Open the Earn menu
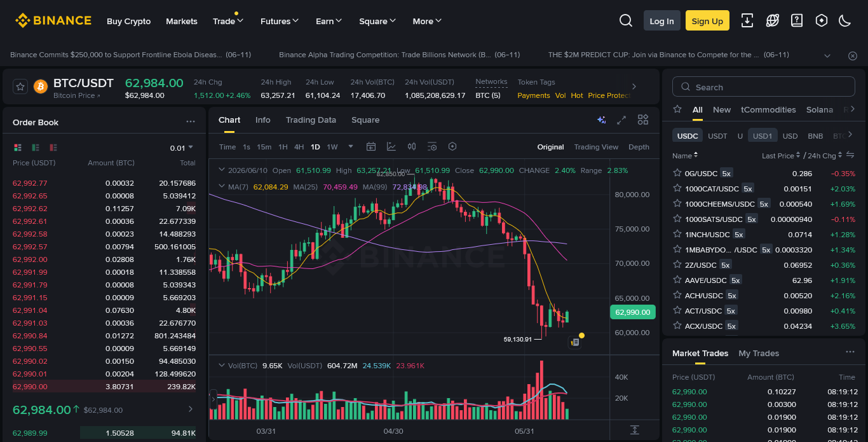This screenshot has width=868, height=442. click(x=329, y=21)
